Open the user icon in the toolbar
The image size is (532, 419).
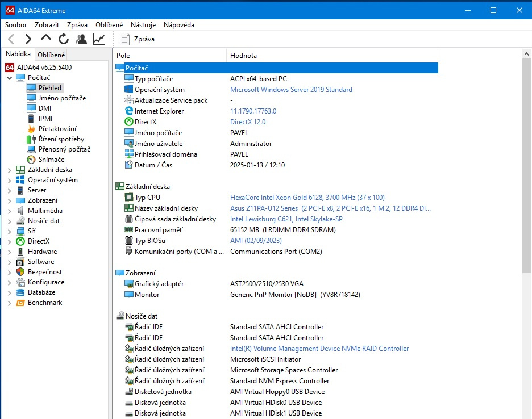tap(81, 39)
